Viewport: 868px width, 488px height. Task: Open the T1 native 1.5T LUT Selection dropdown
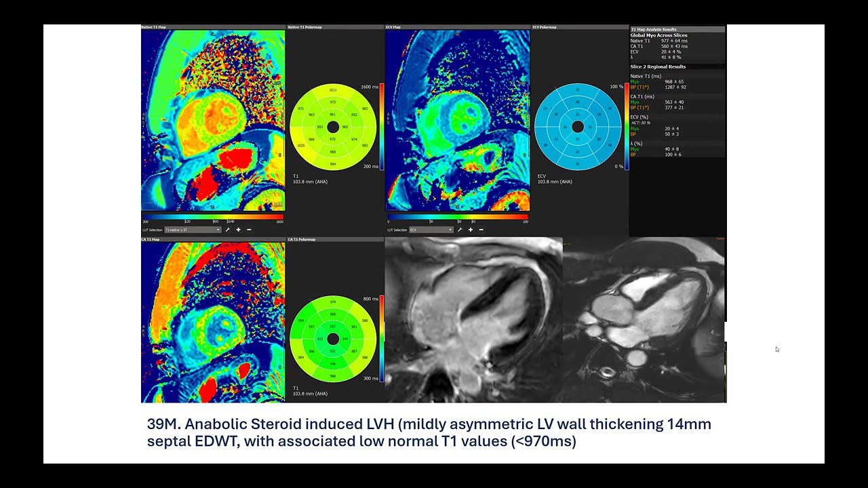(x=193, y=230)
